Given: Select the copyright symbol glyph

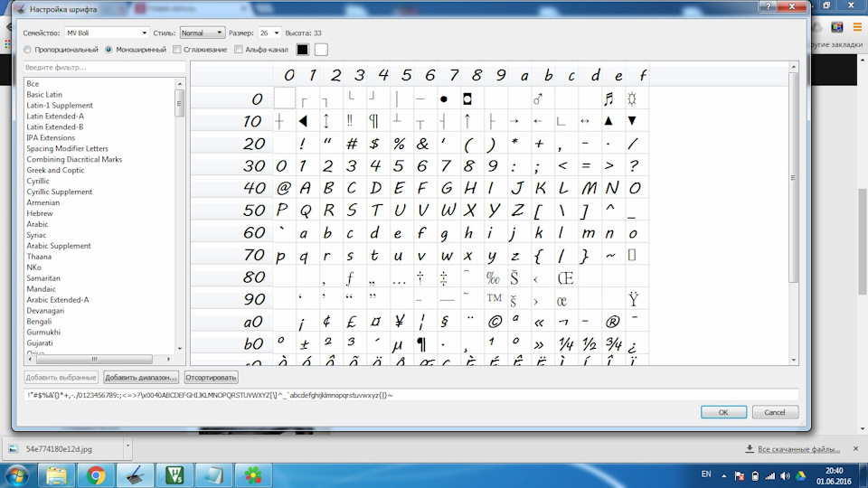Looking at the screenshot, I should coord(495,322).
